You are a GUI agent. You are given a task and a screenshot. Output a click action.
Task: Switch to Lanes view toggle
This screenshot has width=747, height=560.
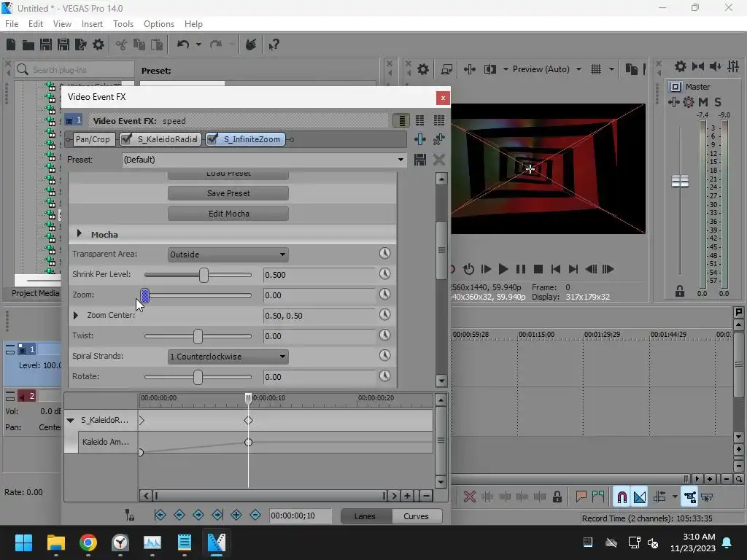pos(365,516)
